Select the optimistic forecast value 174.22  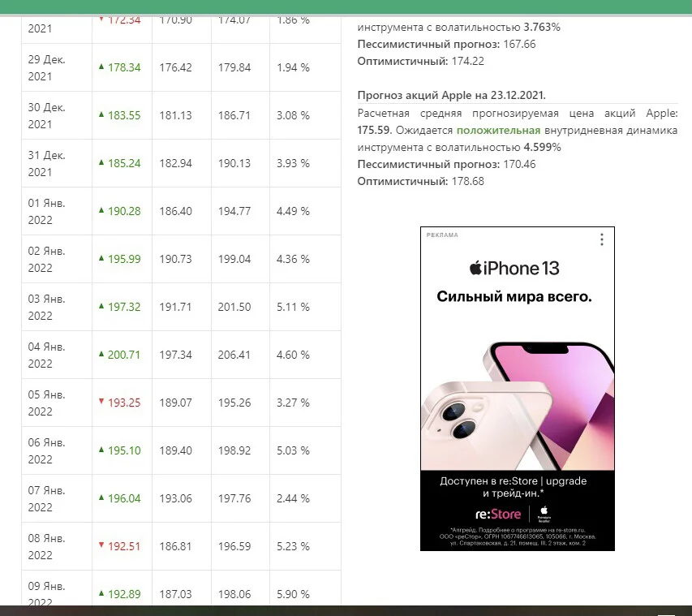[468, 61]
